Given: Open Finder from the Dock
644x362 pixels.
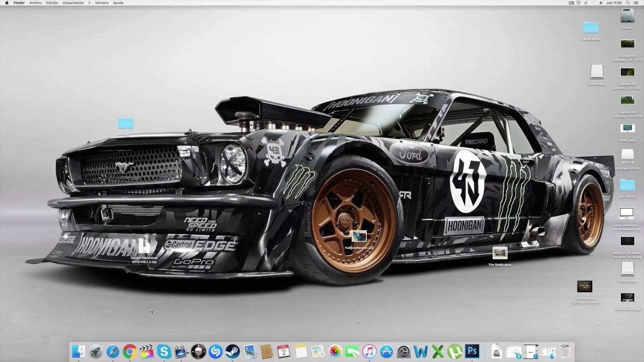Looking at the screenshot, I should tap(78, 351).
